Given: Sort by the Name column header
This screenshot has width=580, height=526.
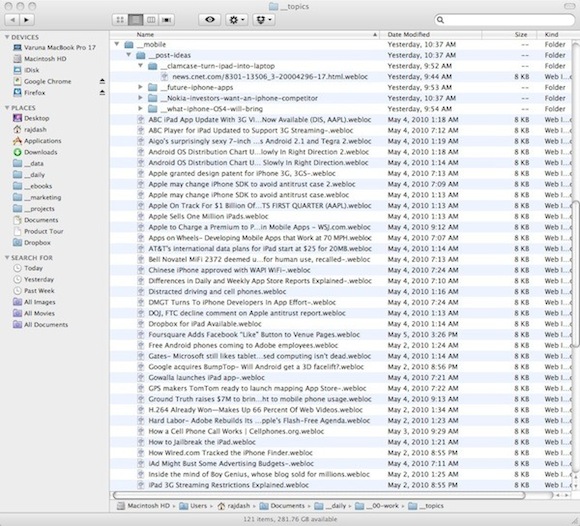Looking at the screenshot, I should pyautogui.click(x=245, y=34).
